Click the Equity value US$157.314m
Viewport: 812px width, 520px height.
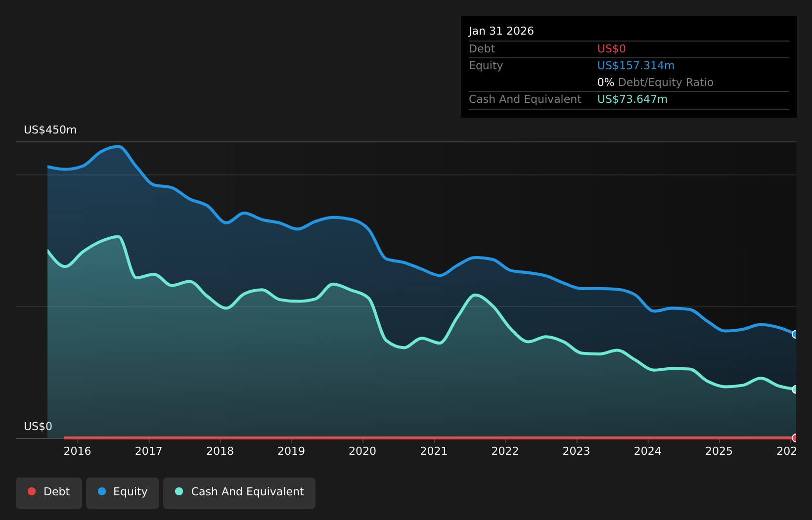click(636, 66)
